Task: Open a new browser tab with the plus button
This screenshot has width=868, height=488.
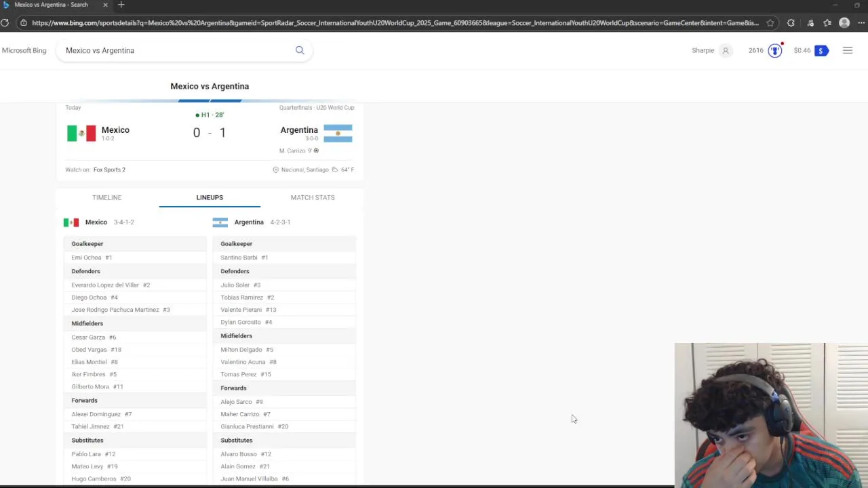Action: coord(121,5)
